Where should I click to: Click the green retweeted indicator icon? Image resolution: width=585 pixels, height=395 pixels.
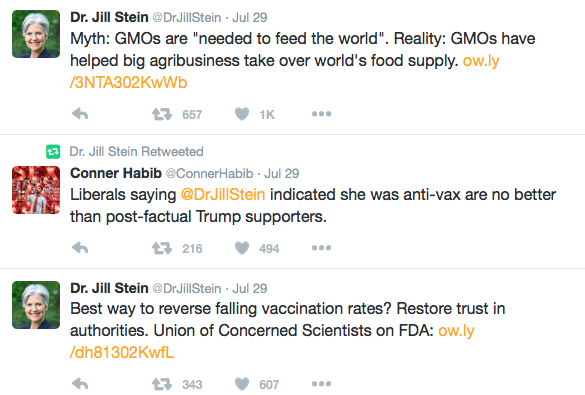point(53,151)
